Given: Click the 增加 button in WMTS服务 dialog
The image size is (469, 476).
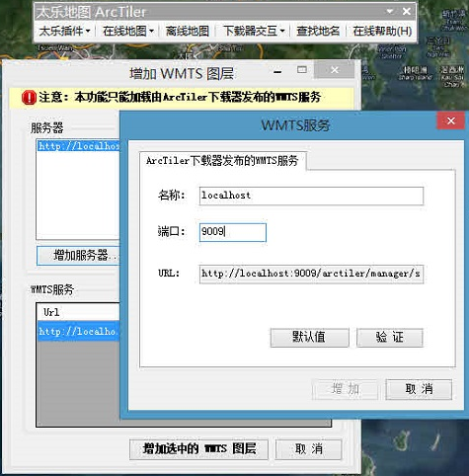Looking at the screenshot, I should (x=345, y=389).
